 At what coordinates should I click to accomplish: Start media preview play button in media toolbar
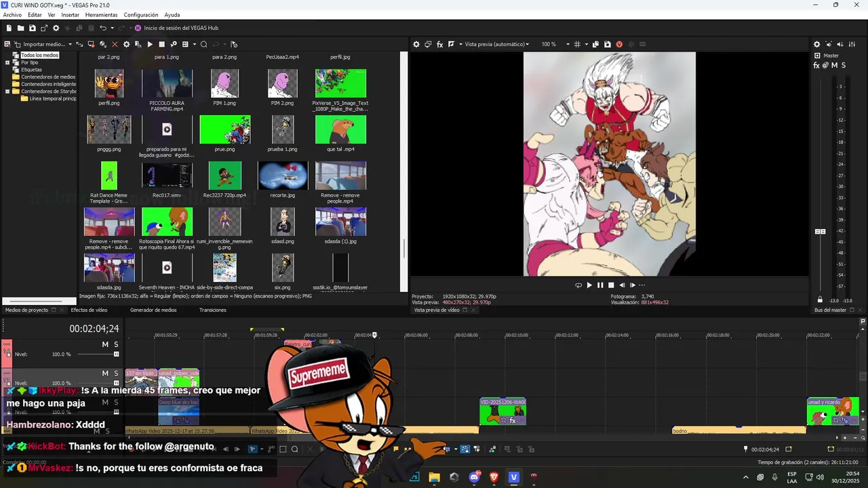pos(150,44)
